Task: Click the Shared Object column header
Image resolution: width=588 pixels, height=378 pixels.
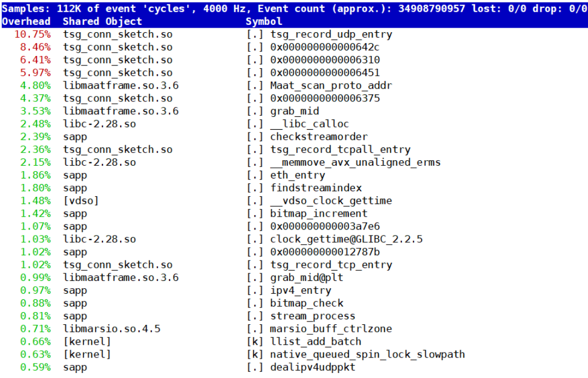Action: (102, 22)
